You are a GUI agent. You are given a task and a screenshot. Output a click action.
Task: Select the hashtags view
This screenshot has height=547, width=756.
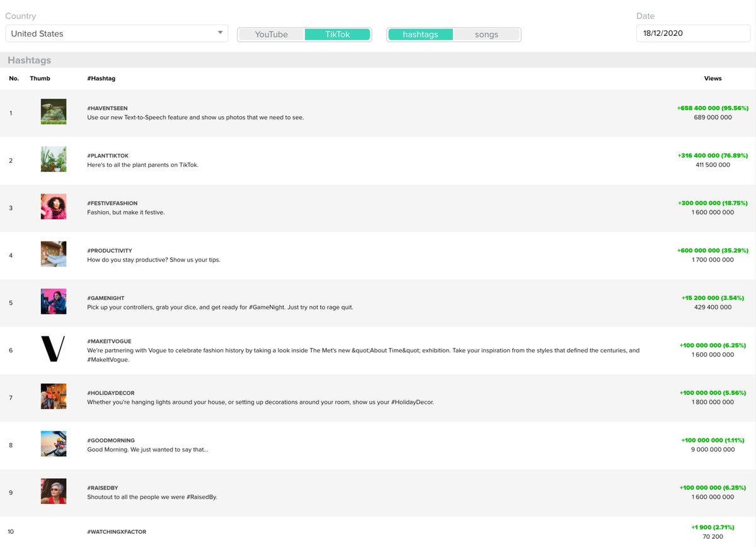(420, 35)
